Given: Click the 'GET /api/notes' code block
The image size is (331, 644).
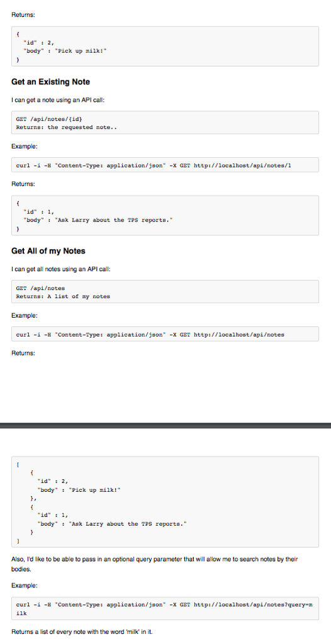Looking at the screenshot, I should pos(165,292).
